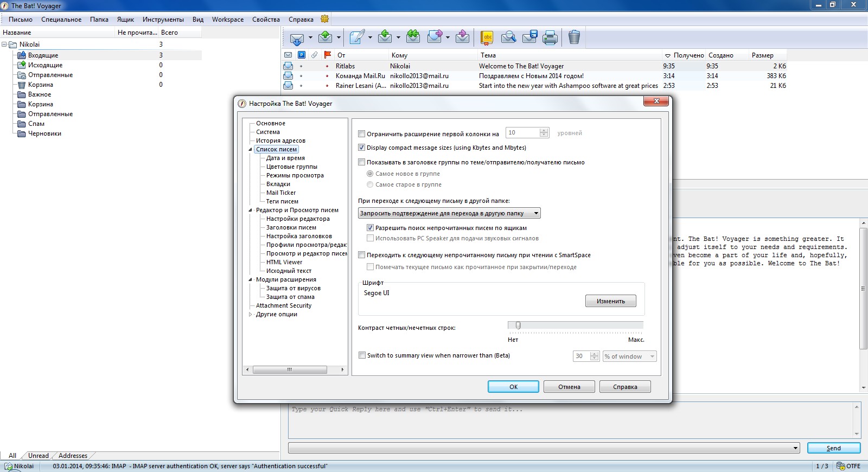Image resolution: width=868 pixels, height=472 pixels.
Task: Check 'Показывать в заголовке группы' checkbox
Action: (x=362, y=162)
